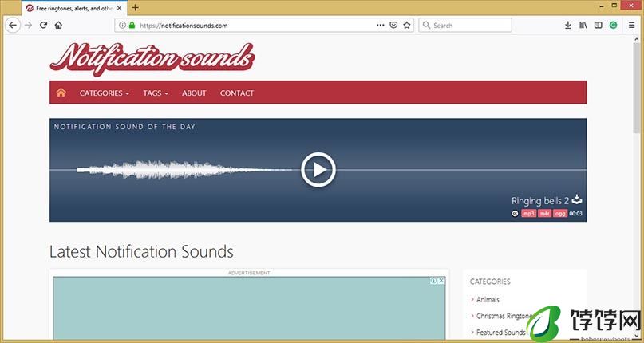Open the Ringing bells 2 sound link

tap(540, 201)
